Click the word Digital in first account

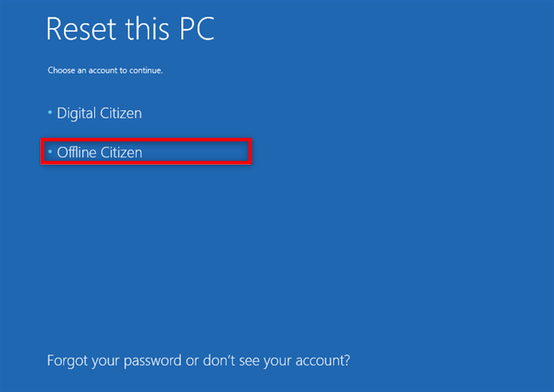[76, 114]
